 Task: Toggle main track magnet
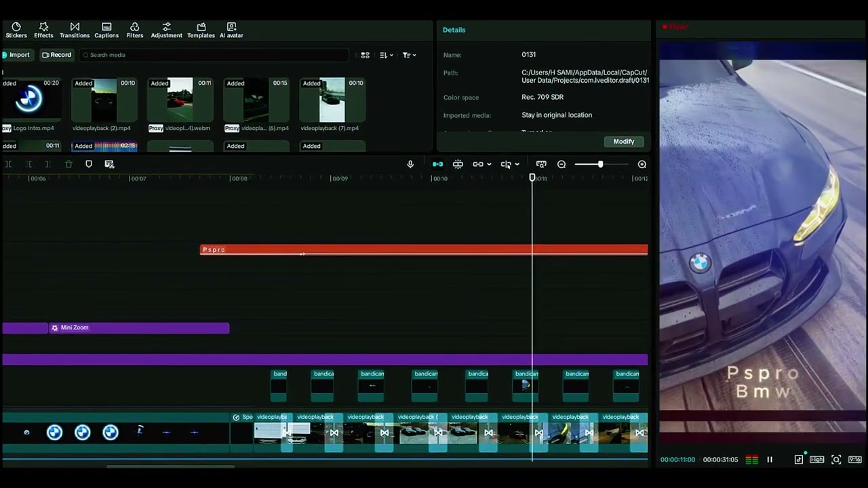tap(437, 164)
